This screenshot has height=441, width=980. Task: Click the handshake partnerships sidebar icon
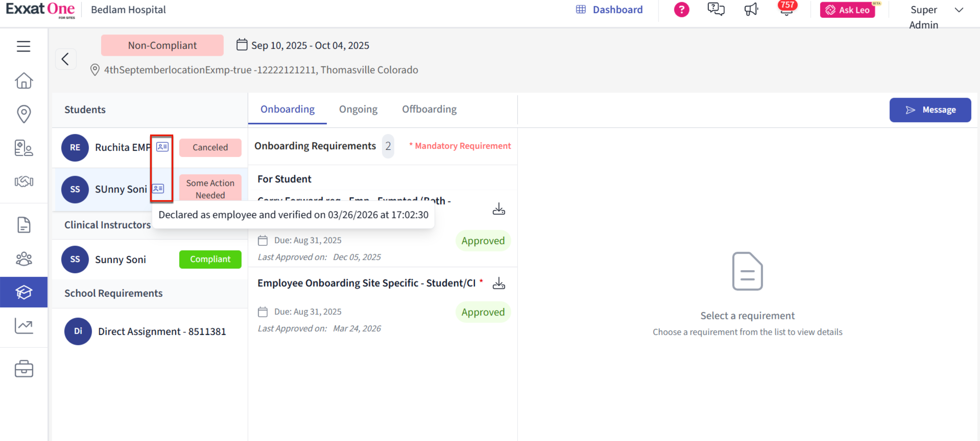coord(23,181)
